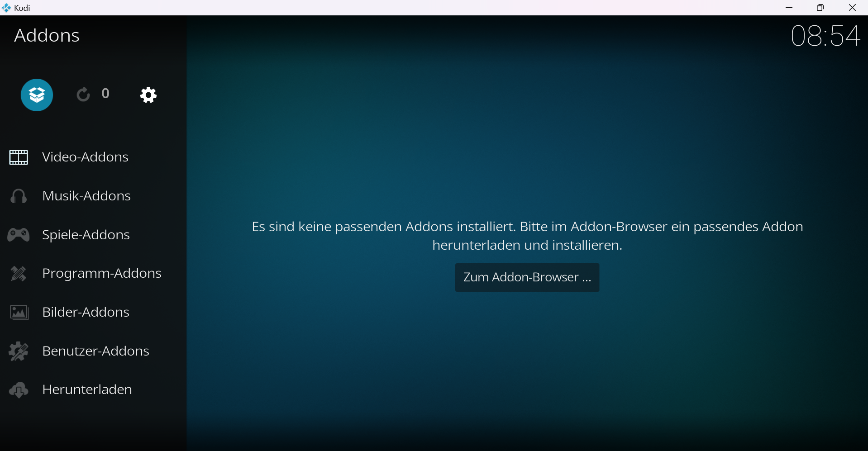Screen dimensions: 868x451
Task: Click the picture icon for Bilder-Addons
Action: click(19, 313)
